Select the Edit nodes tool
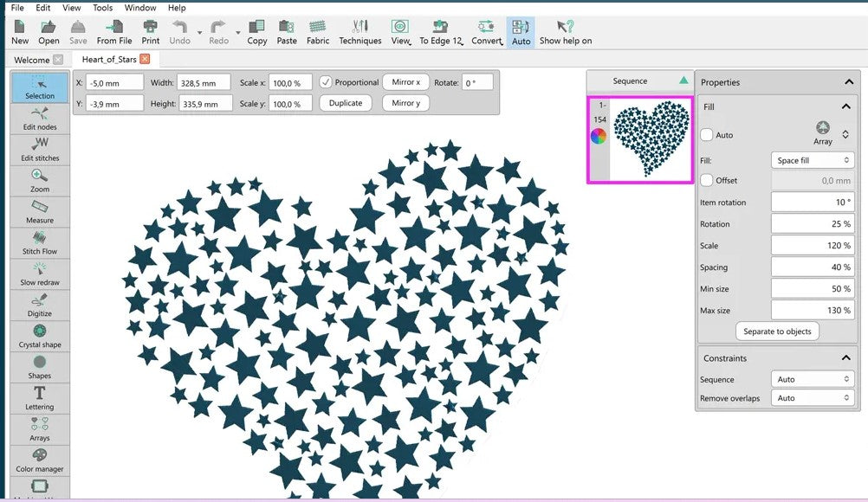868x502 pixels. pos(40,119)
